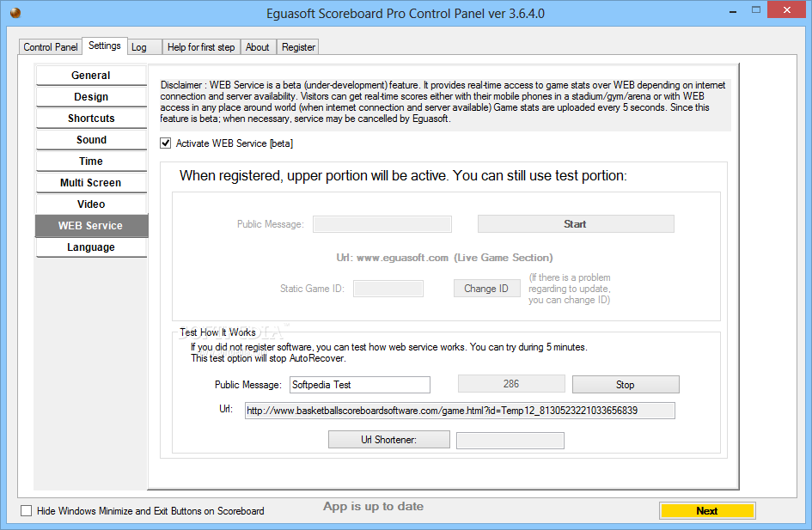
Task: Open Shortcuts settings section
Action: (91, 118)
